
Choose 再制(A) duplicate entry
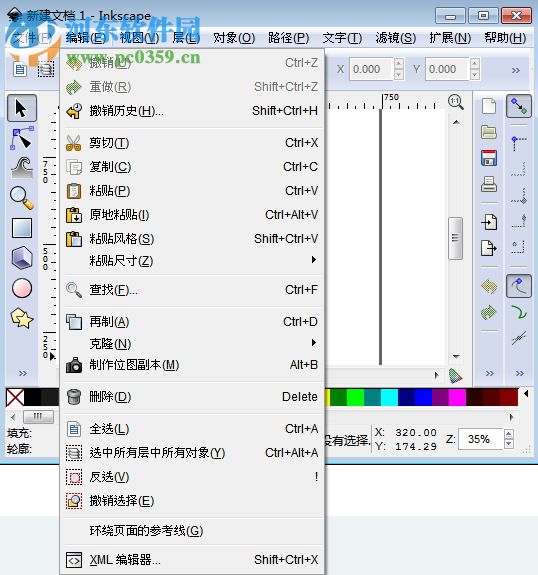[x=192, y=322]
